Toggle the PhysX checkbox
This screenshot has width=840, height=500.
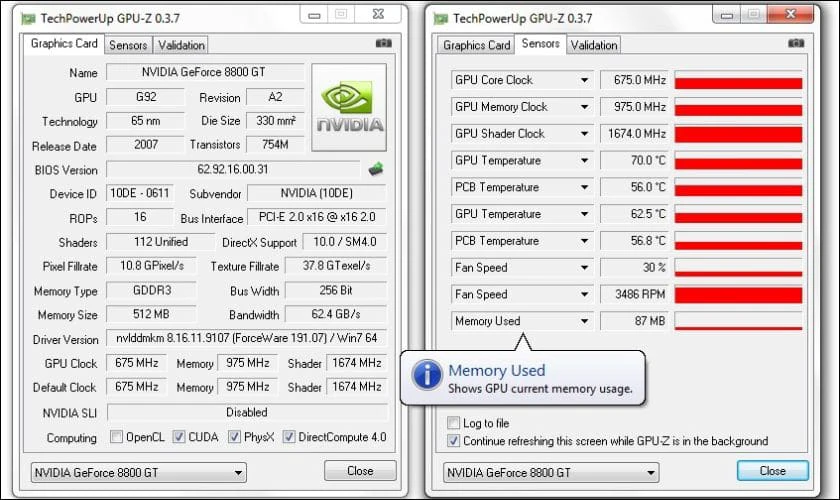pyautogui.click(x=234, y=437)
